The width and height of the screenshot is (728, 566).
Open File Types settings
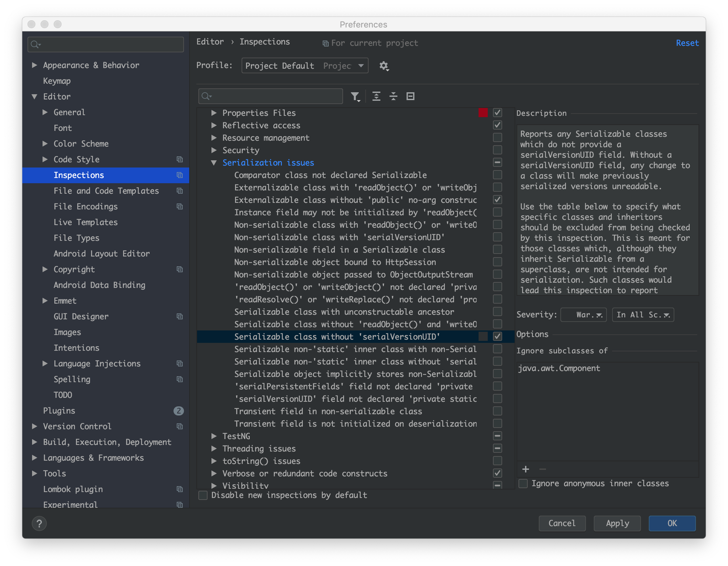[x=76, y=238]
